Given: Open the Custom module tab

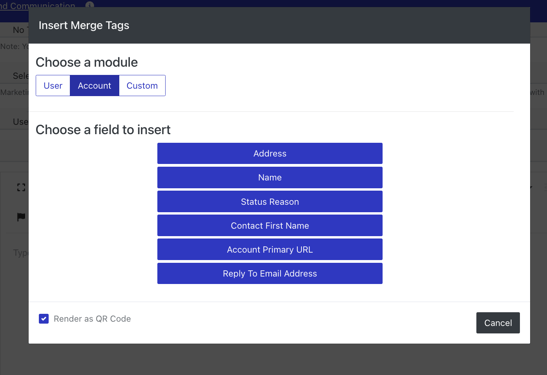Looking at the screenshot, I should [142, 85].
